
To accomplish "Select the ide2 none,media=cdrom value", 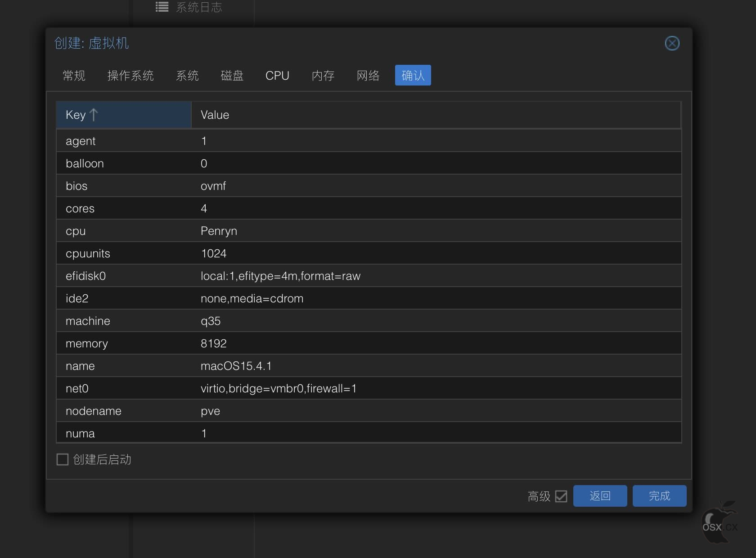I will (252, 298).
